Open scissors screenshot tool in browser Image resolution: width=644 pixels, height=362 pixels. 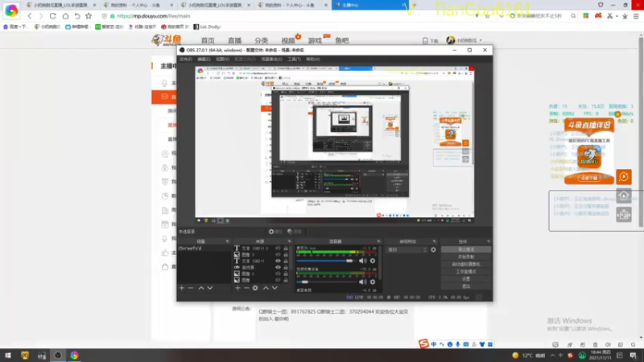pyautogui.click(x=610, y=16)
